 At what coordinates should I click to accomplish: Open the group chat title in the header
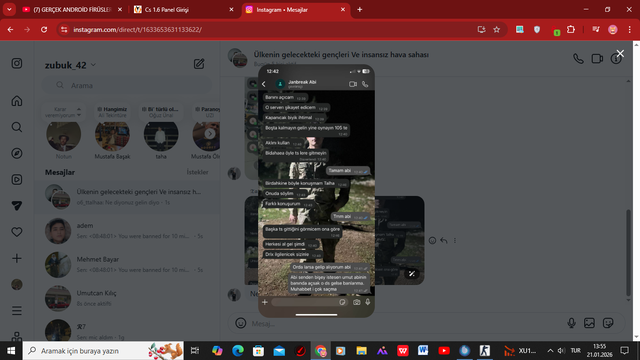point(341,54)
